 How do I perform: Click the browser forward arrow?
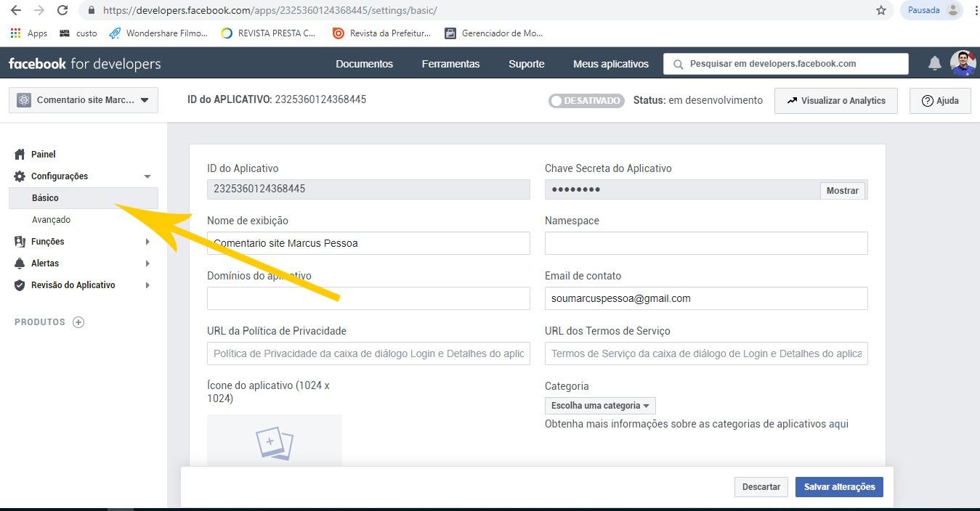click(39, 10)
